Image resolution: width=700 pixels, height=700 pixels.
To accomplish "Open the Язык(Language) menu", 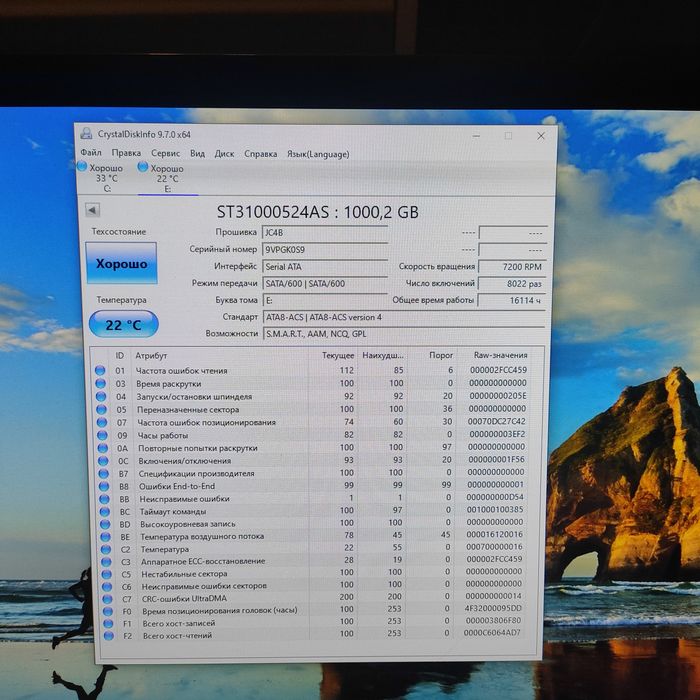I will tap(318, 154).
